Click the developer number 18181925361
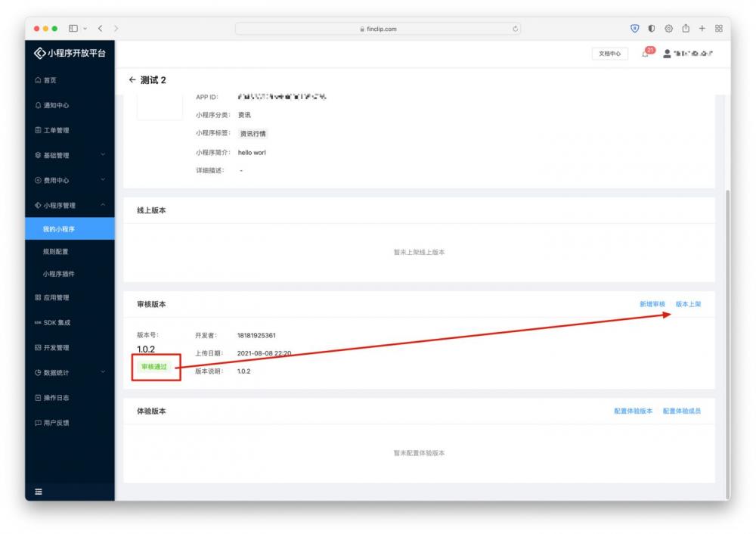The width and height of the screenshot is (756, 534). pyautogui.click(x=256, y=336)
